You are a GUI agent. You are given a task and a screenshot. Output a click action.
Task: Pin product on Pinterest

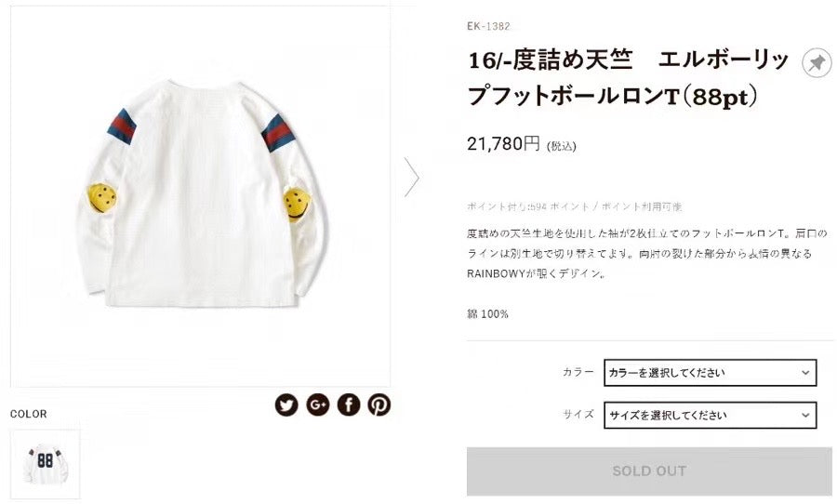(x=379, y=405)
